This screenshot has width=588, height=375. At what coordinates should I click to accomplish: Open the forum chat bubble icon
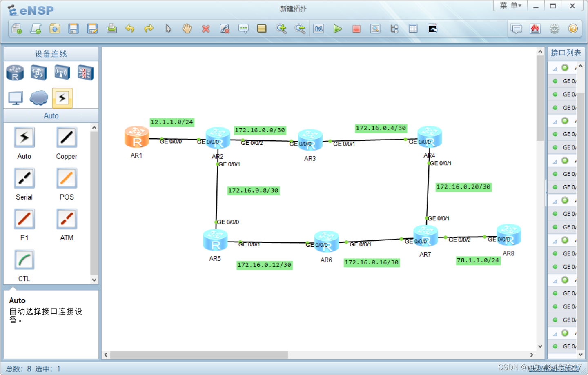pos(517,29)
